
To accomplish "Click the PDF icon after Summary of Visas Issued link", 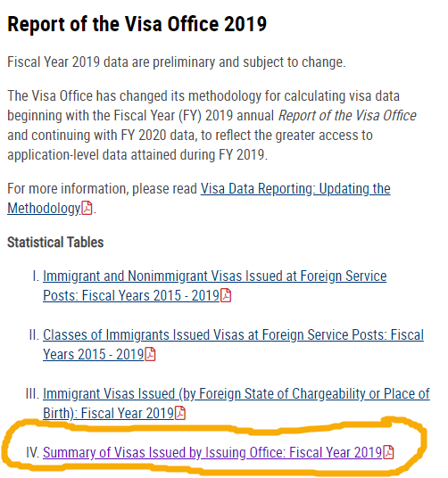I will pyautogui.click(x=388, y=452).
